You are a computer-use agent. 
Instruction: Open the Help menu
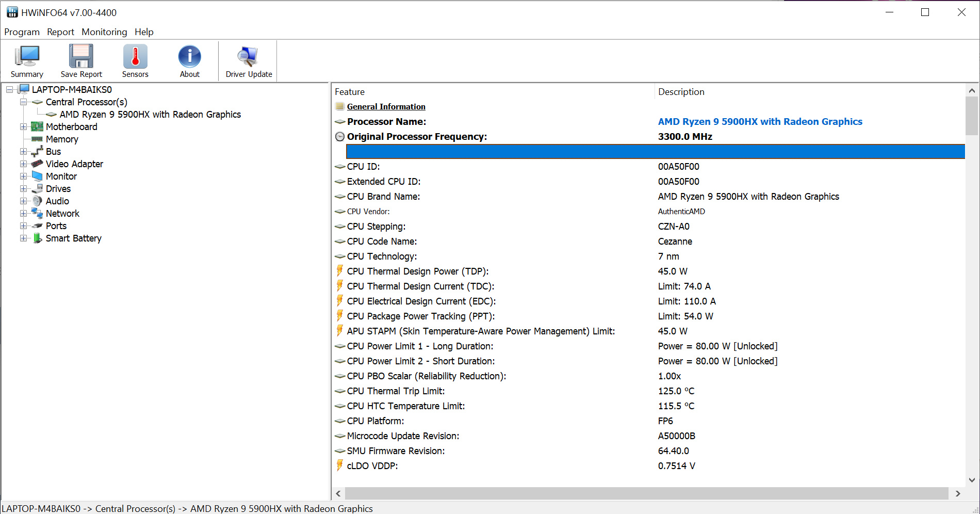coord(144,32)
